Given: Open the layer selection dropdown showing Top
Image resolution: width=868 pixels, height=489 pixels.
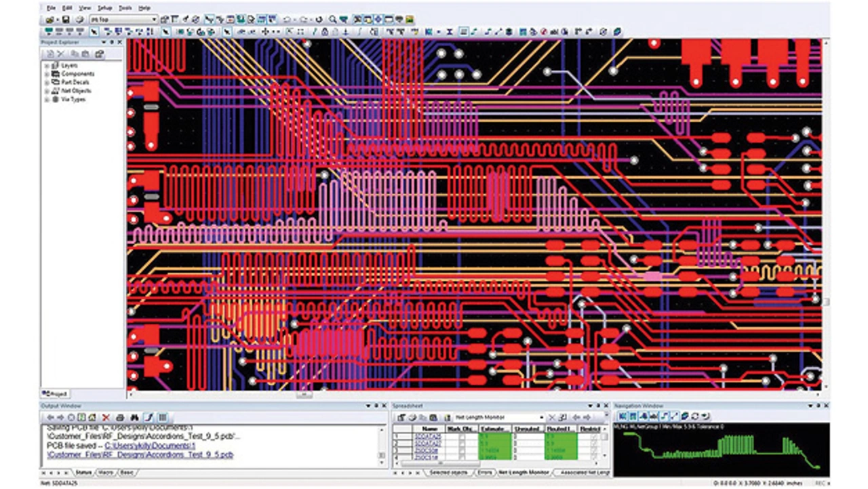Looking at the screenshot, I should click(x=154, y=20).
